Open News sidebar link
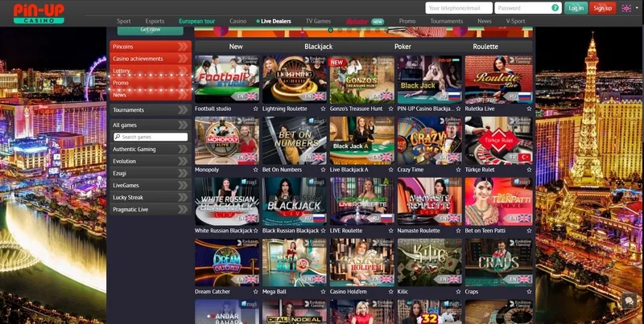The width and height of the screenshot is (644, 324). (x=119, y=95)
